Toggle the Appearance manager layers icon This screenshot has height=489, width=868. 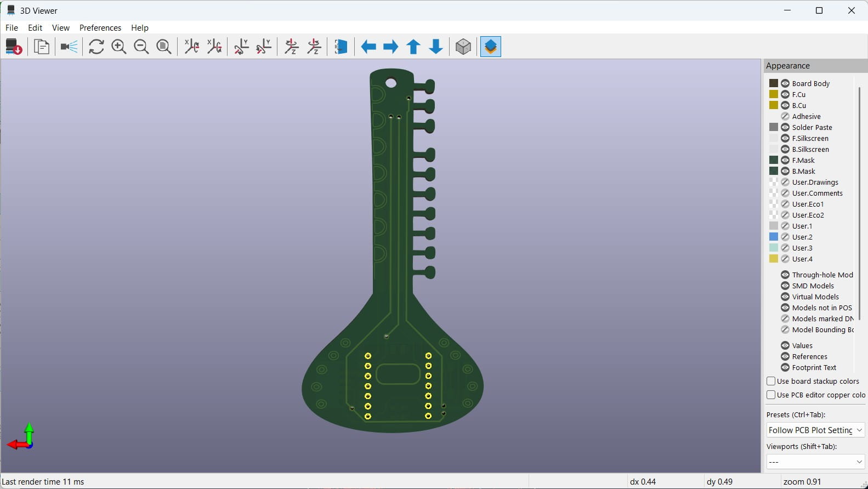coord(491,47)
